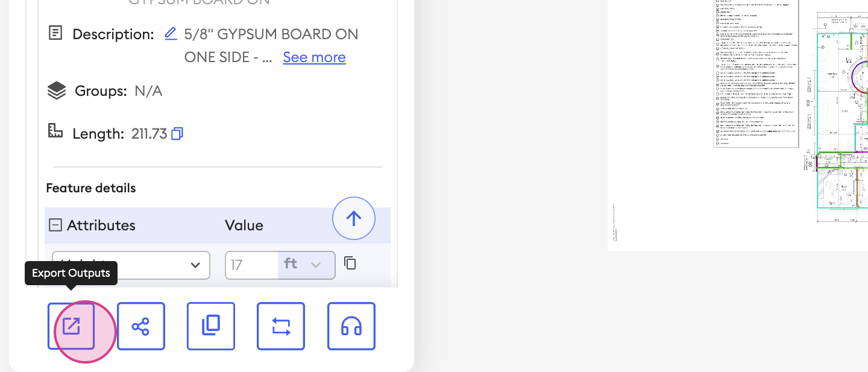Edit description with the pencil icon
Screen dimensions: 868x372
(x=171, y=34)
